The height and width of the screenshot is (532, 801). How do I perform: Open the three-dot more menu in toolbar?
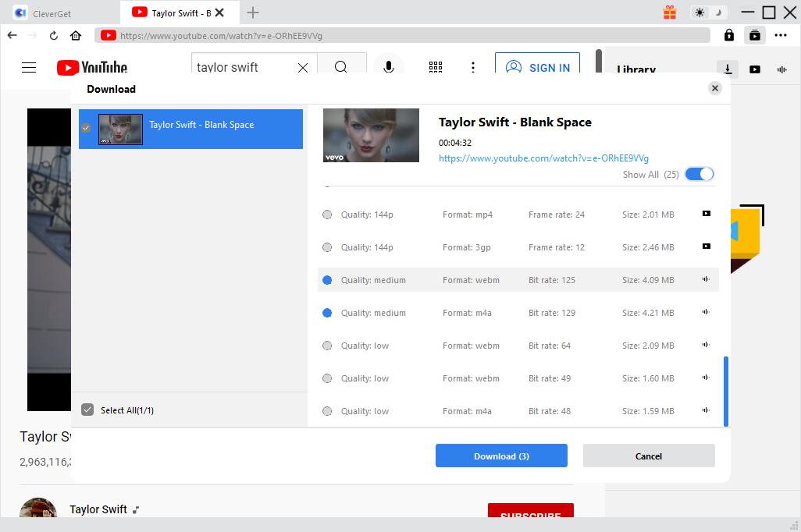tap(781, 35)
